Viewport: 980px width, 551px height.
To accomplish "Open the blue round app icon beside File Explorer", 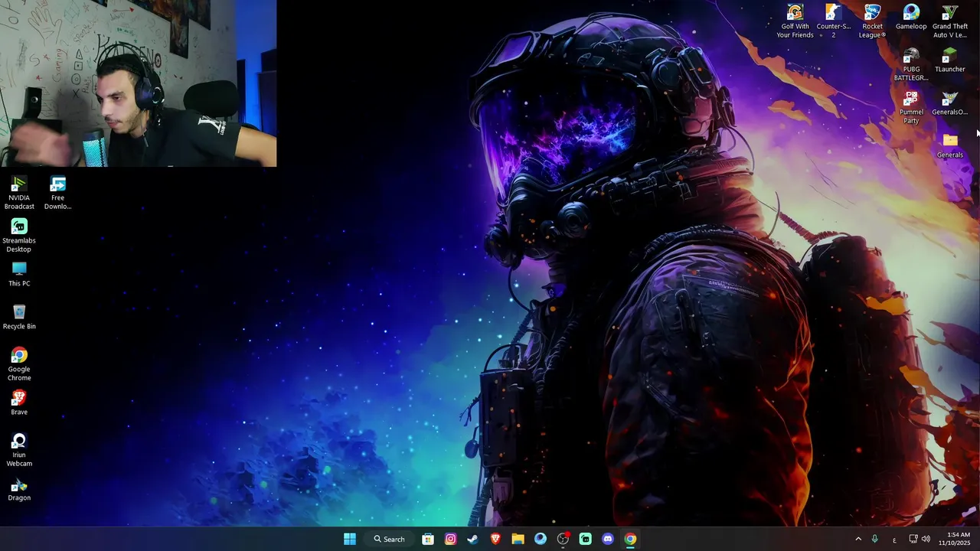I will point(541,539).
